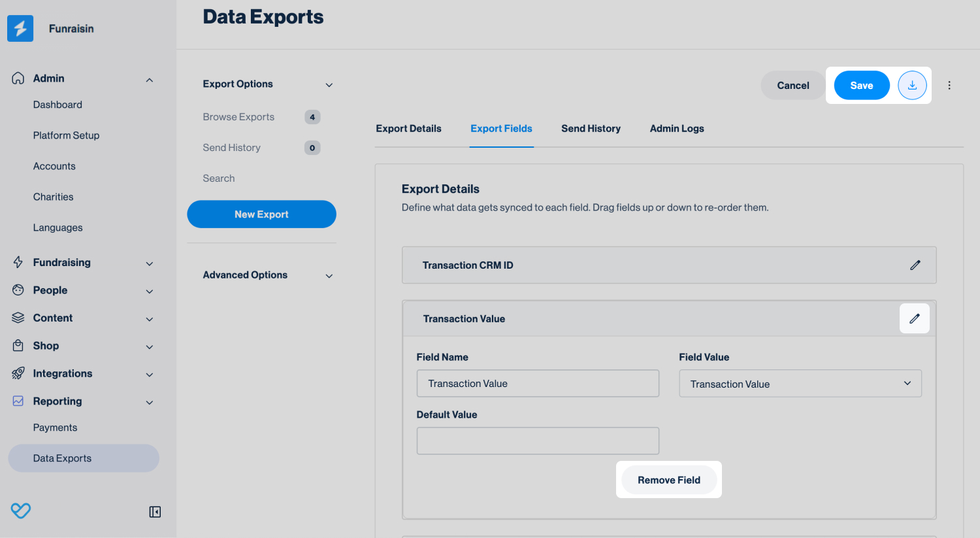Image resolution: width=980 pixels, height=538 pixels.
Task: Expand the Fundraising menu chevron
Action: coord(150,263)
